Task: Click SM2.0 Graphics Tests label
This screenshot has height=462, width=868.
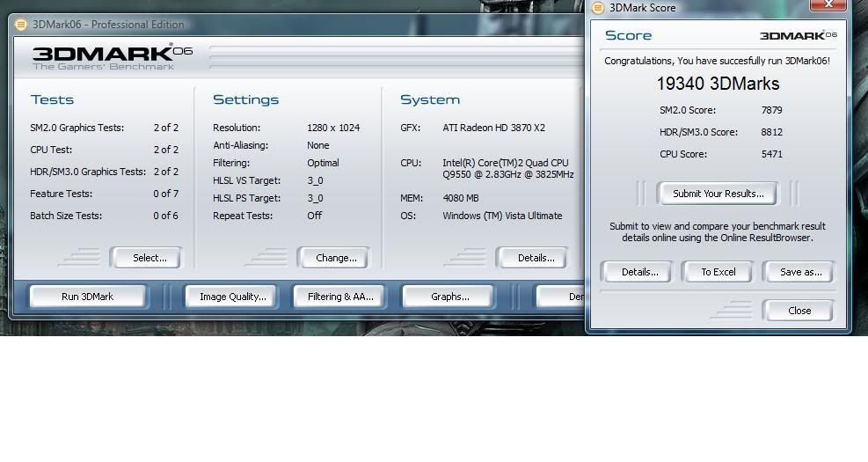Action: (x=77, y=128)
